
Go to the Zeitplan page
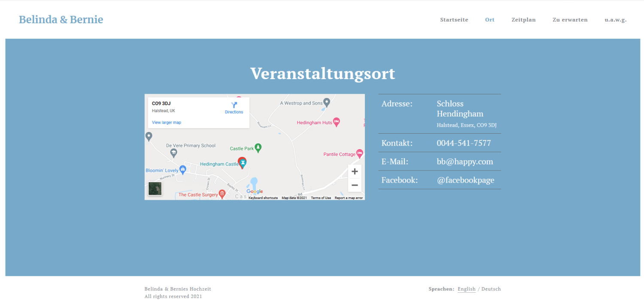(x=523, y=20)
